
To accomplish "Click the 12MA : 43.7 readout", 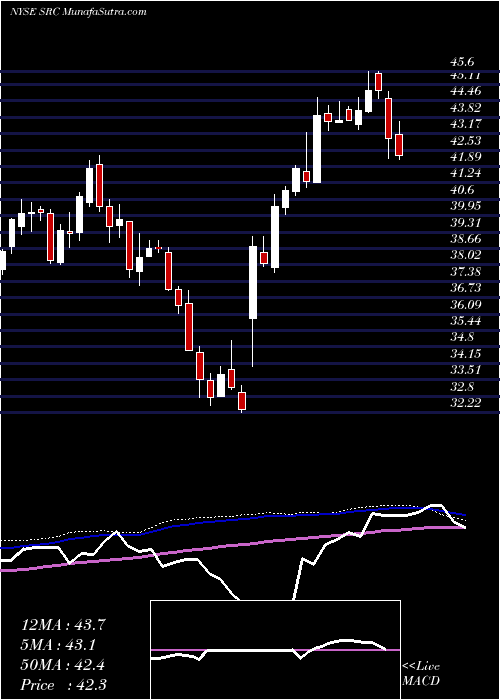I will pos(63,625).
